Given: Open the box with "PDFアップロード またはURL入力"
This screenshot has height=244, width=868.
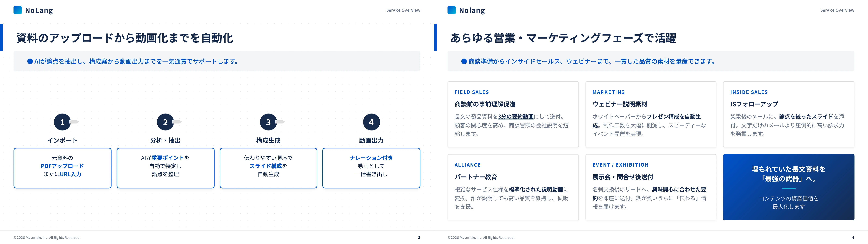Looking at the screenshot, I should coord(62,168).
